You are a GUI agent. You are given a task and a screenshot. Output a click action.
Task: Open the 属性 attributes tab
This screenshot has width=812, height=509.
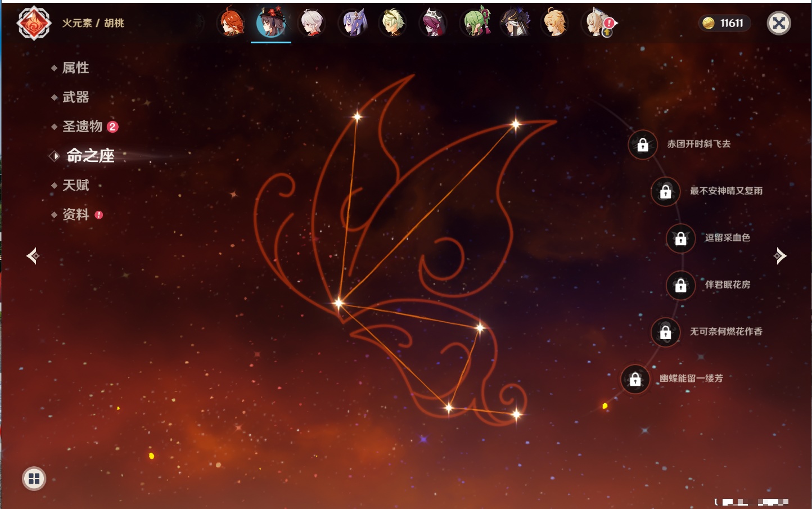coord(76,68)
